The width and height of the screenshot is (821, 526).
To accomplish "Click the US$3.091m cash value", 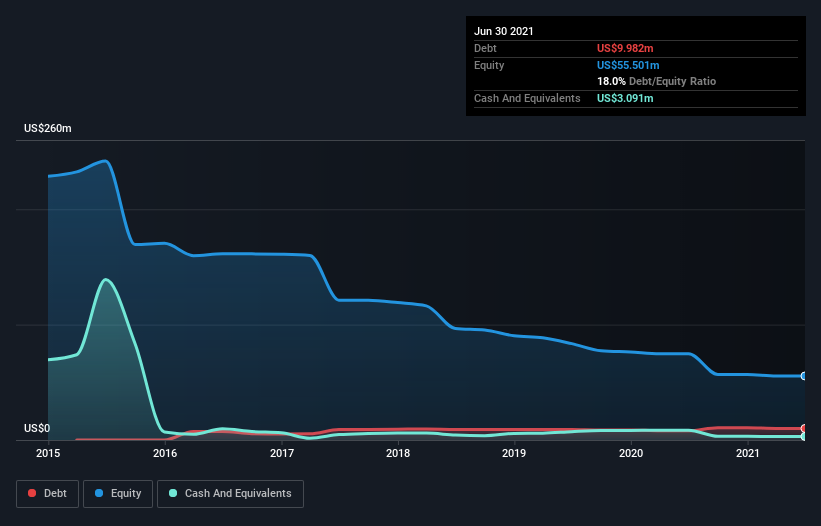I will tap(625, 98).
